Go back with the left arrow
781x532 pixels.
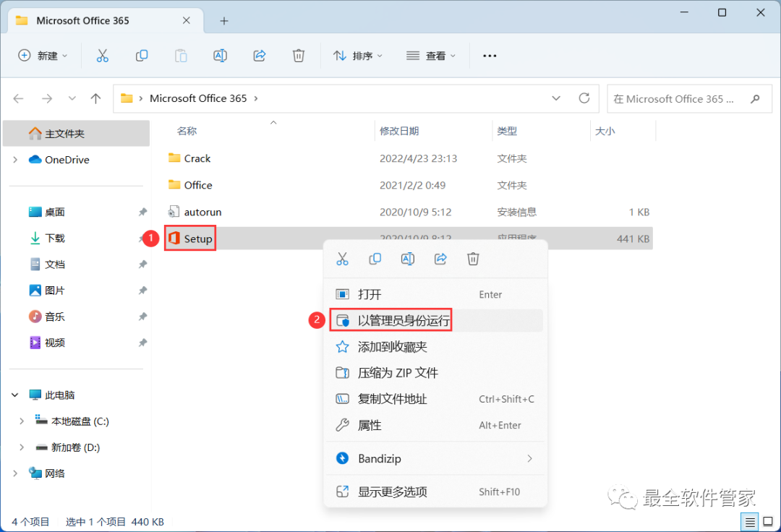(x=18, y=98)
